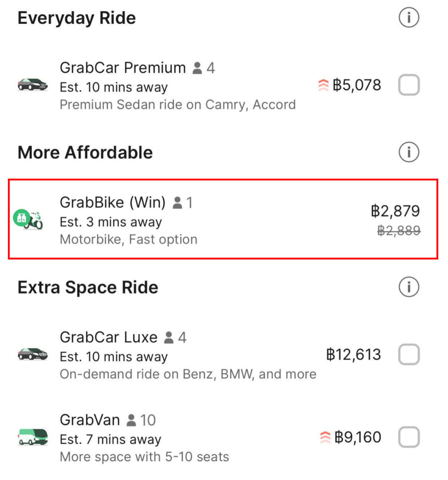Tap the GrabCar Premium sedan icon
This screenshot has height=480, width=448.
(x=32, y=84)
